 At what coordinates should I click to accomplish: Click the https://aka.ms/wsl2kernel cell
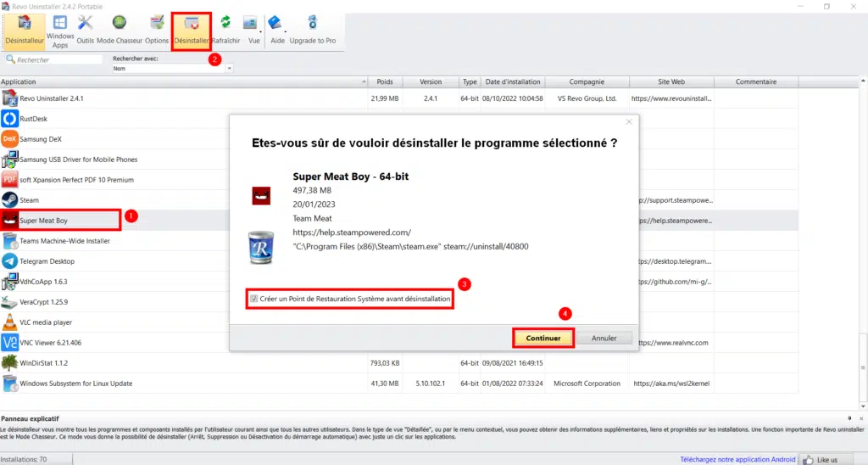pyautogui.click(x=671, y=384)
